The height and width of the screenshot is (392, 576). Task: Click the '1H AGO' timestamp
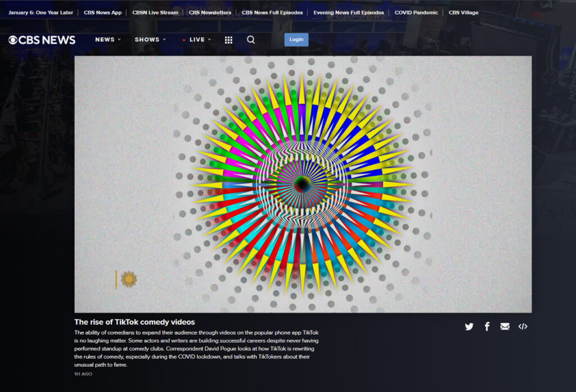tap(83, 374)
